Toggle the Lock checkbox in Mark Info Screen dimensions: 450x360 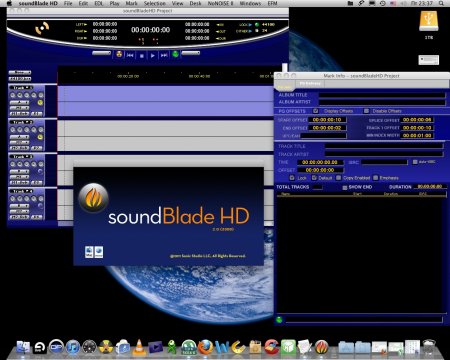coord(292,178)
